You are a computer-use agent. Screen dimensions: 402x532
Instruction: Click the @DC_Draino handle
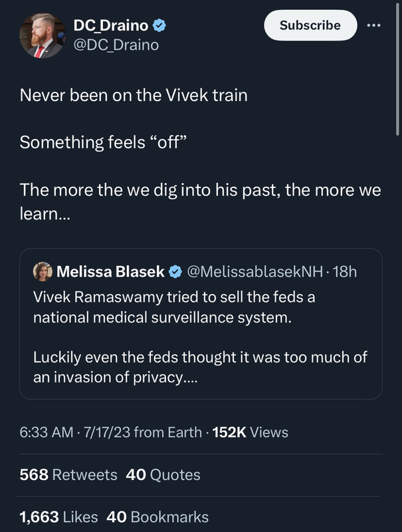click(115, 45)
